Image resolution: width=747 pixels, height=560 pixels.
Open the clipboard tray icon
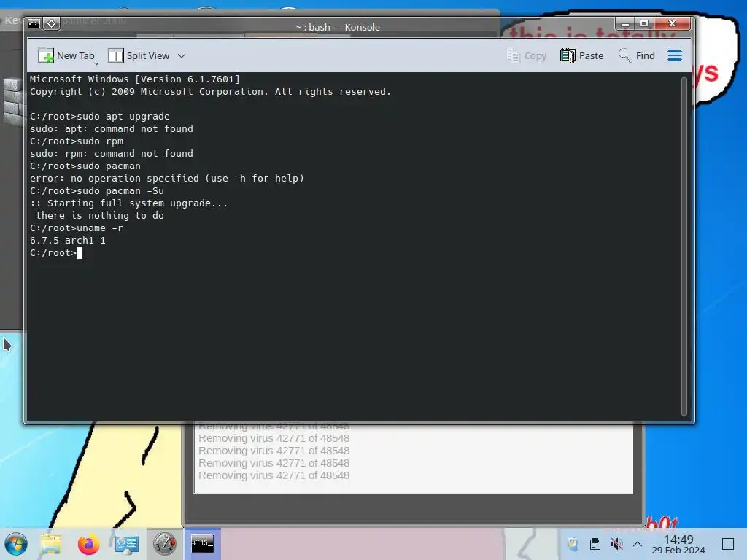point(595,544)
